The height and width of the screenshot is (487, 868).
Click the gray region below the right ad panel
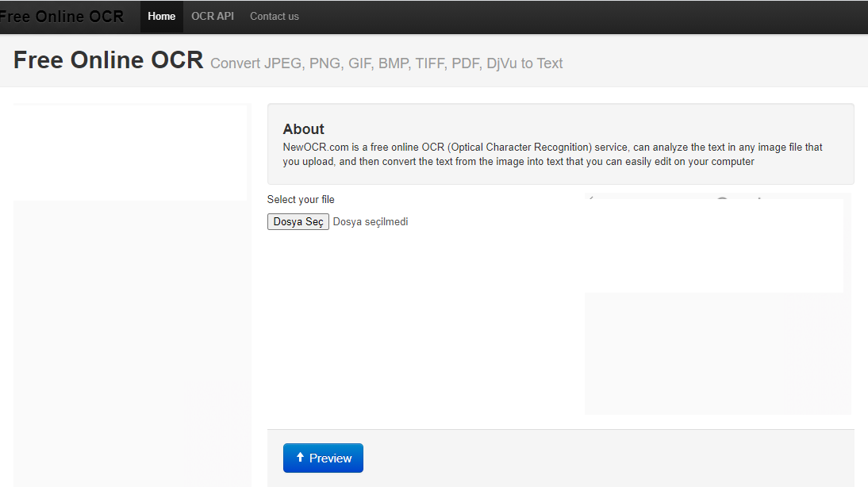717,354
